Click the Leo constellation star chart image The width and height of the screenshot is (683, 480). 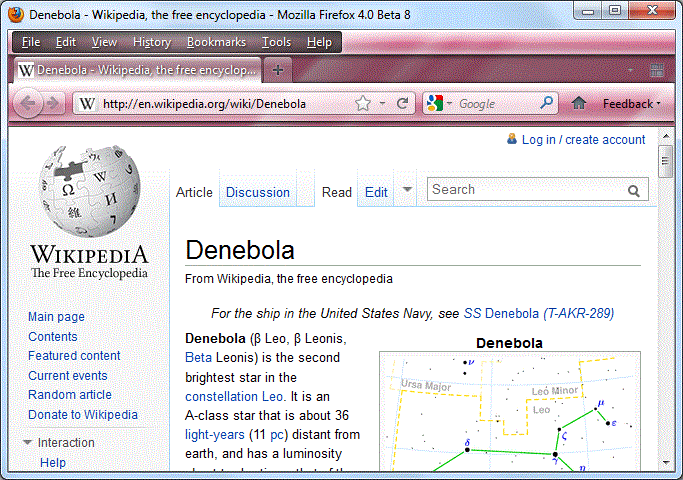(x=510, y=411)
